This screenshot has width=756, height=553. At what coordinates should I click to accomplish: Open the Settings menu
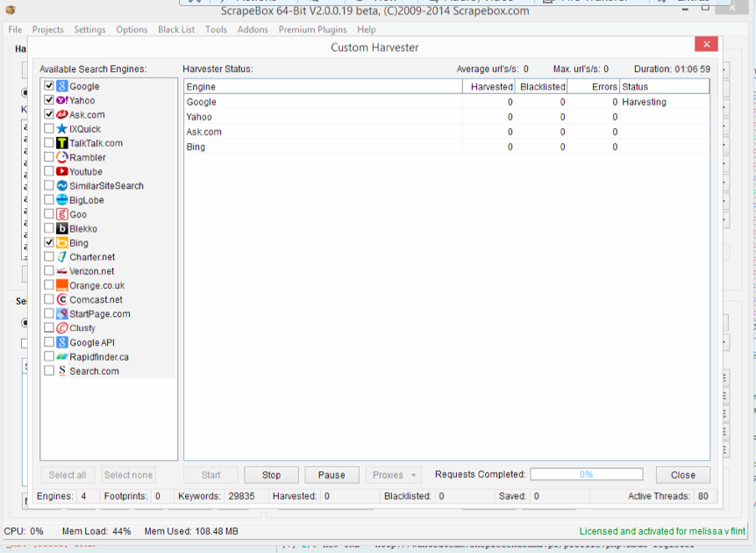click(x=89, y=30)
